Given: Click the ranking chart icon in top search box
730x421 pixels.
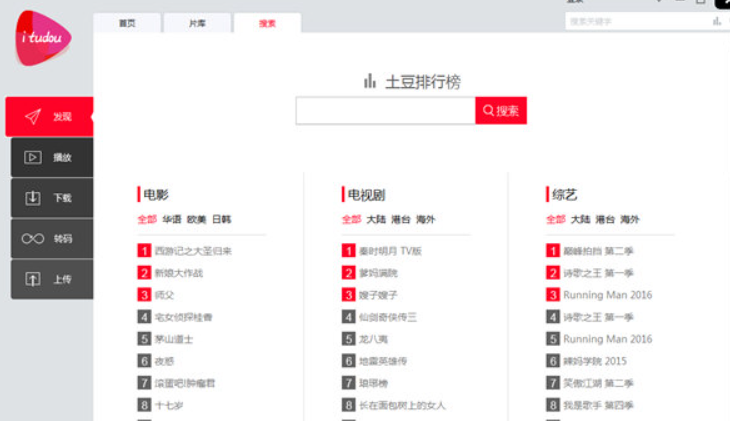Looking at the screenshot, I should click(x=717, y=21).
